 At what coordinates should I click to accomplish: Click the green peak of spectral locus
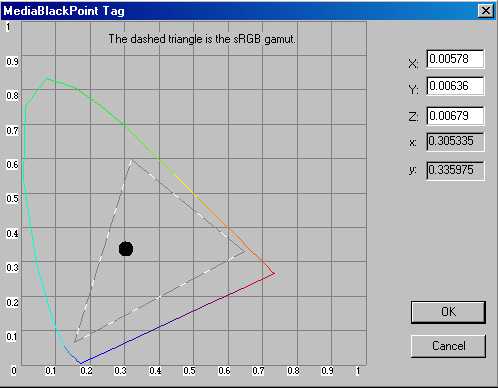click(x=47, y=78)
